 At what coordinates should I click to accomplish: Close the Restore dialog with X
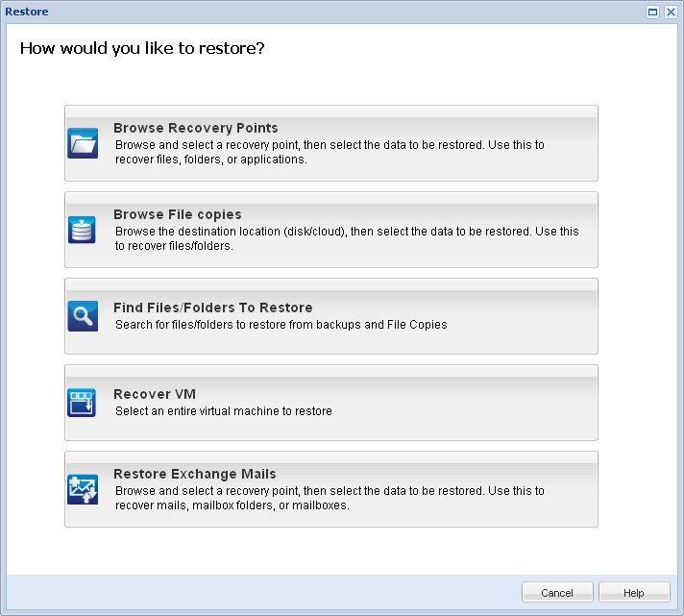pos(671,12)
